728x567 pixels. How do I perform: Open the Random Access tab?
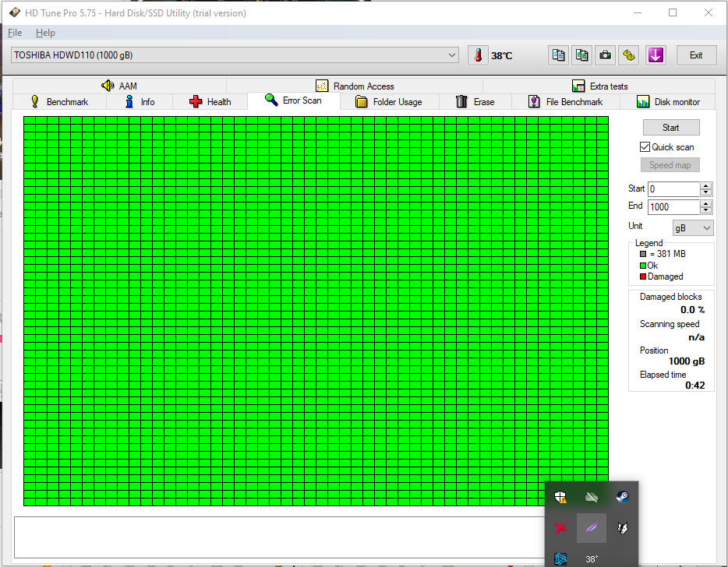(355, 86)
